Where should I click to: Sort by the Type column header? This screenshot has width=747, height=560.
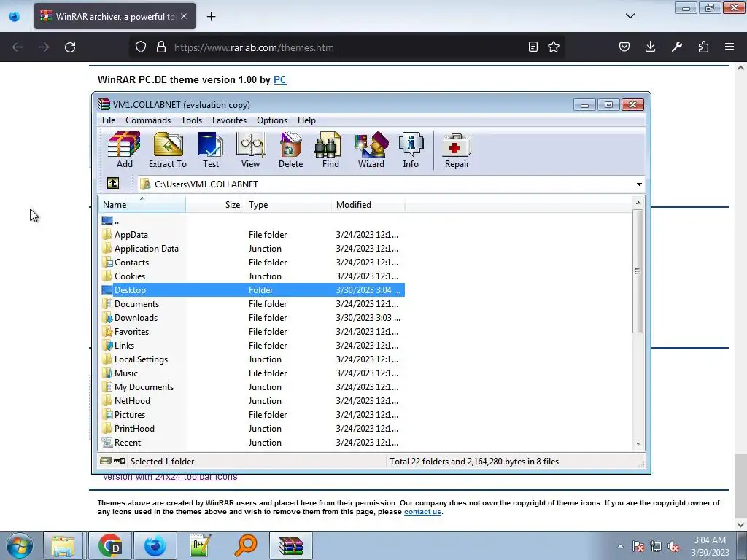click(287, 205)
